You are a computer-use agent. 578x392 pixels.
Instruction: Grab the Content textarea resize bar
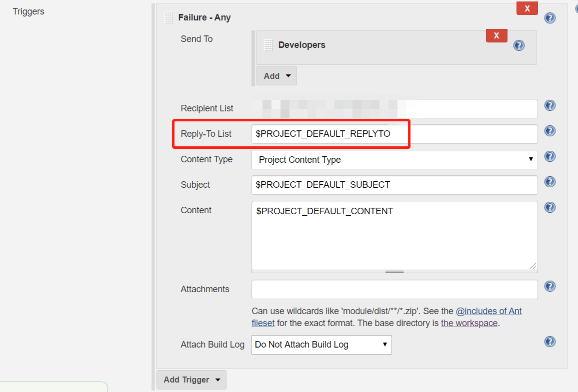click(394, 272)
